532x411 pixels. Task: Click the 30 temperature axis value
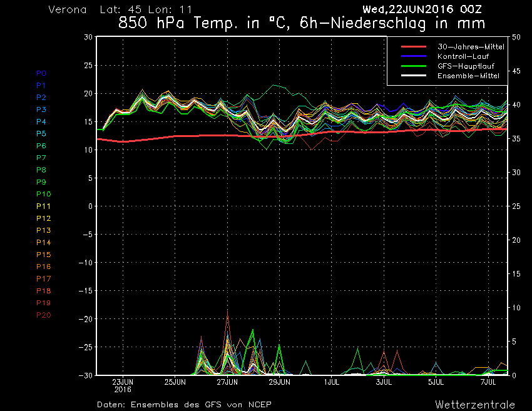tap(88, 38)
